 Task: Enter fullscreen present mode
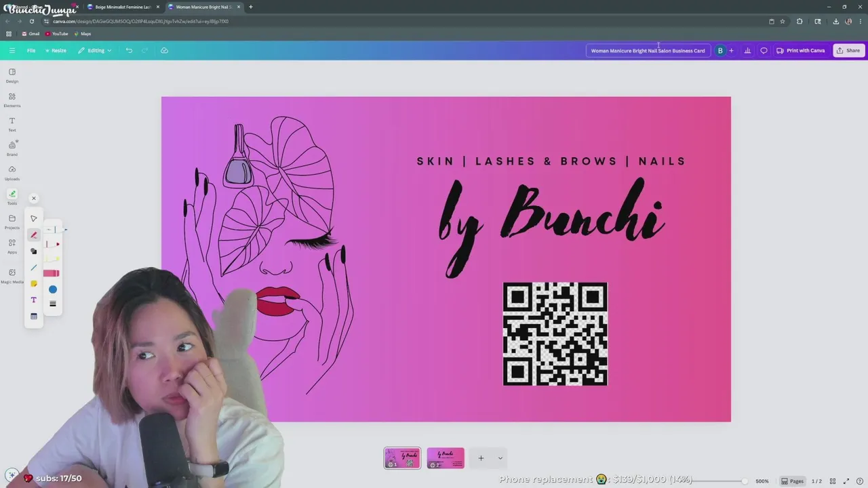click(846, 481)
